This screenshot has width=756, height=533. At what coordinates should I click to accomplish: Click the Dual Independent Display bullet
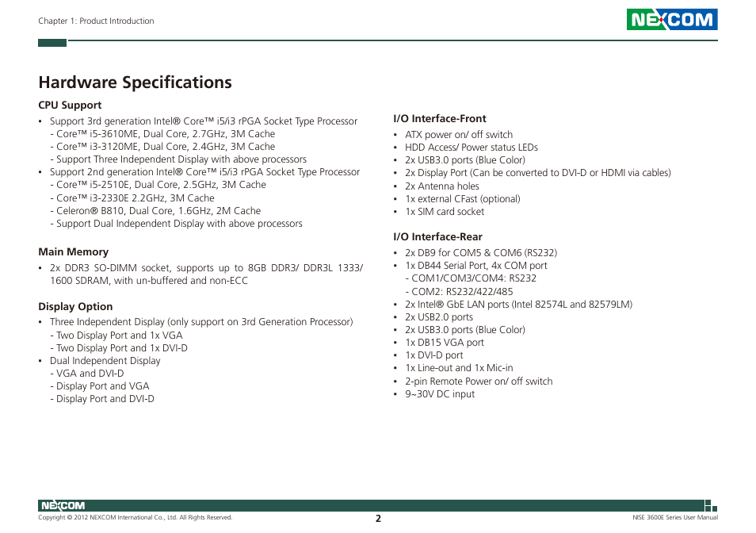[105, 361]
